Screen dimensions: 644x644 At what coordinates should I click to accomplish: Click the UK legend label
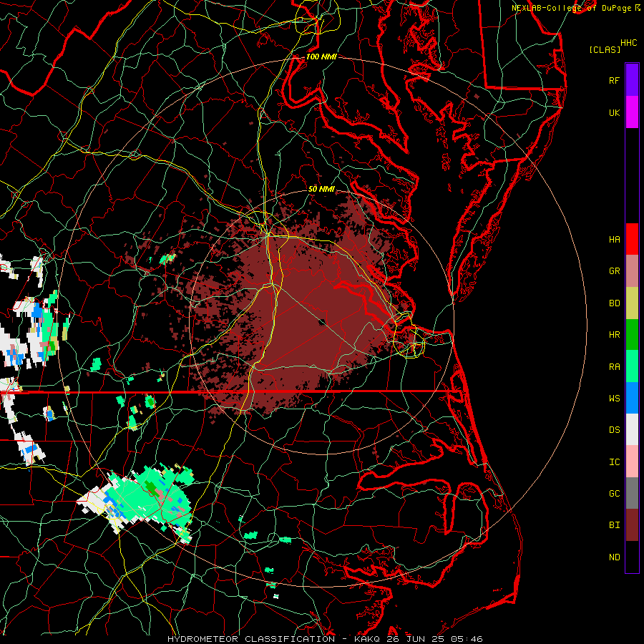coord(614,112)
